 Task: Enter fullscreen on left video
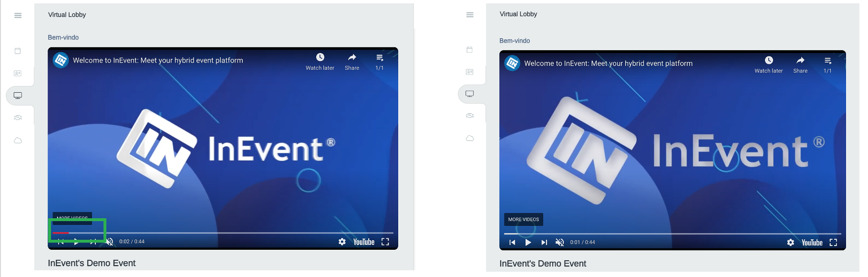point(385,242)
